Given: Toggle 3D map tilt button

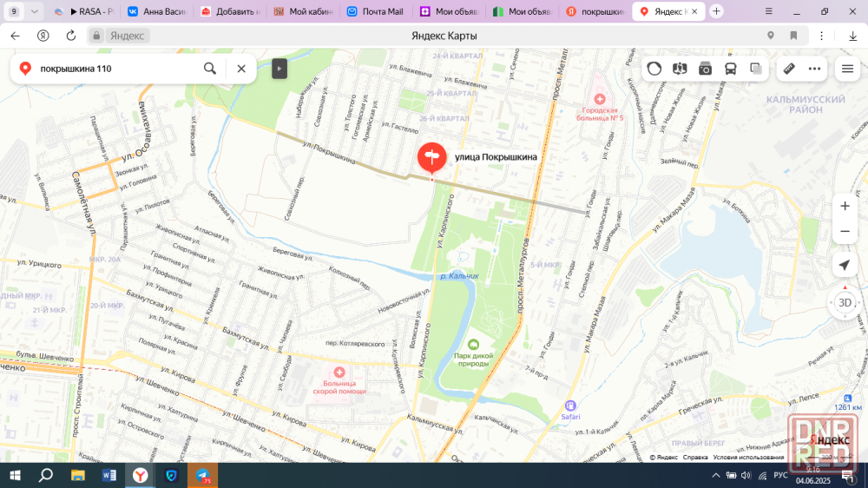Looking at the screenshot, I should 845,303.
